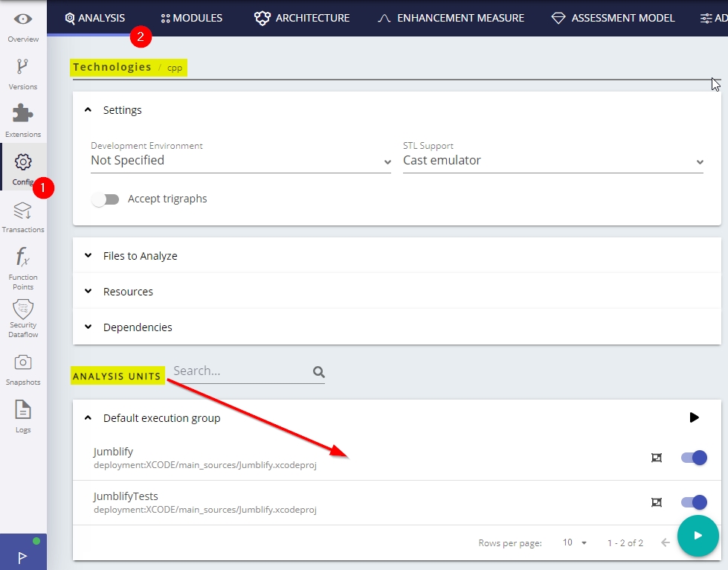The image size is (728, 570).
Task: Open Extensions puzzle piece icon
Action: [23, 114]
